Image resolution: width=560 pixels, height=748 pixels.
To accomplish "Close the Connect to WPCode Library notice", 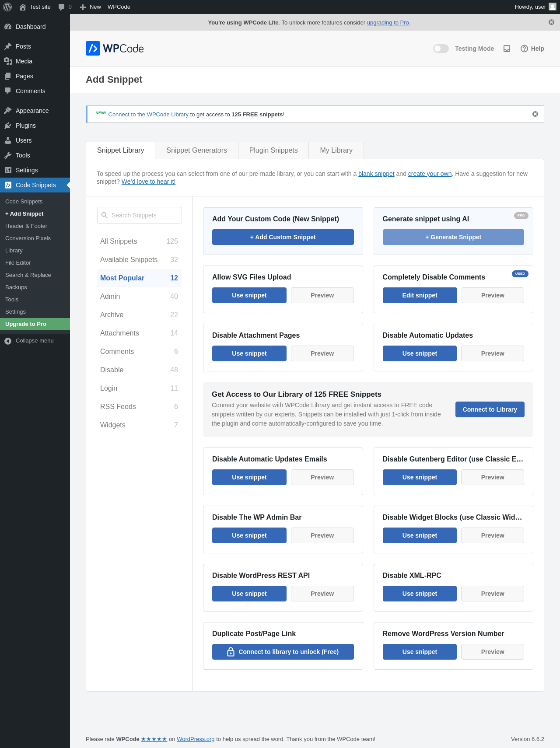I will pos(535,114).
